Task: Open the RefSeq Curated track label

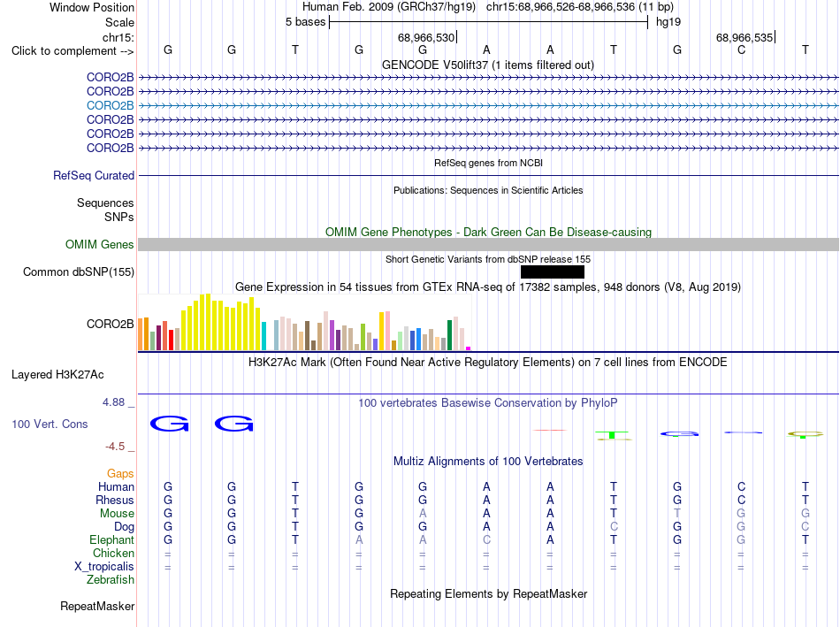Action: point(94,175)
